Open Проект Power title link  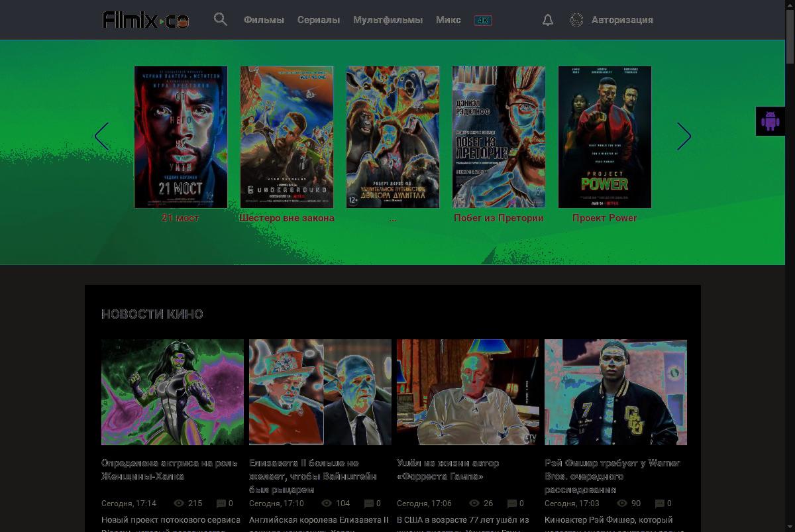[605, 218]
